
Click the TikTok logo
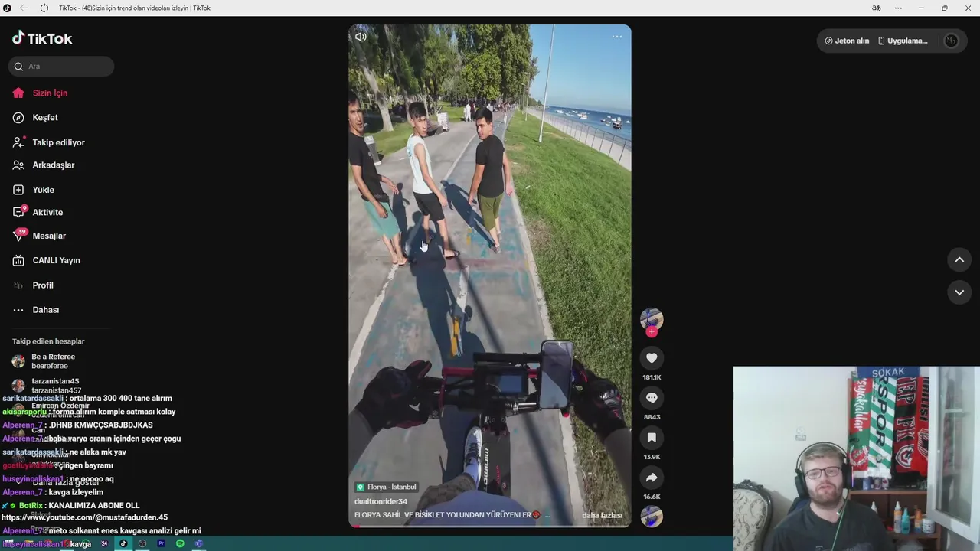(x=42, y=38)
